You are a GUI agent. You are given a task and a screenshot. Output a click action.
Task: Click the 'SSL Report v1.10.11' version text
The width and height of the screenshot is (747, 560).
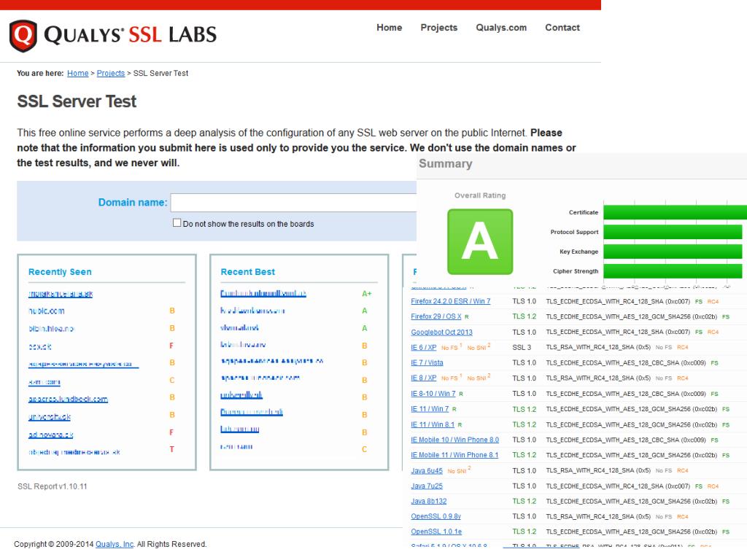click(53, 486)
